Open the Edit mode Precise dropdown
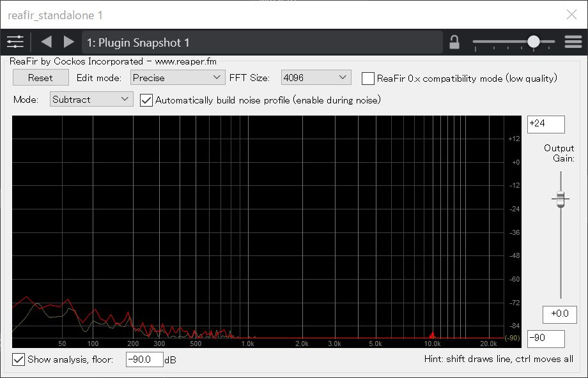This screenshot has height=378, width=588. coord(177,78)
